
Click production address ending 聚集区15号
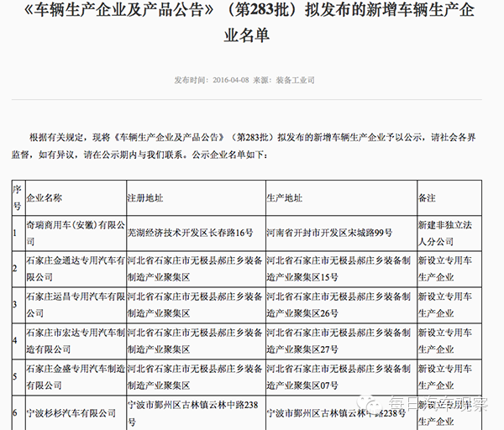(339, 269)
